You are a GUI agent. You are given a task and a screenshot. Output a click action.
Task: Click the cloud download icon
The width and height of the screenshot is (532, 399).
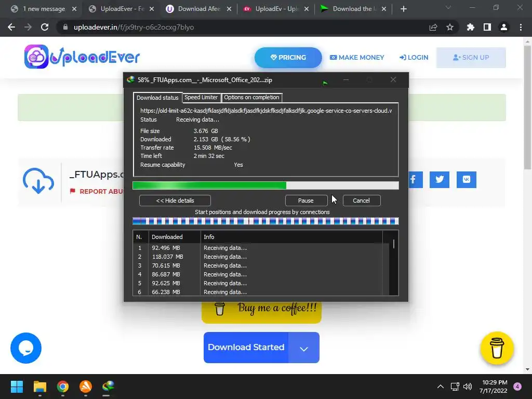pos(38,181)
